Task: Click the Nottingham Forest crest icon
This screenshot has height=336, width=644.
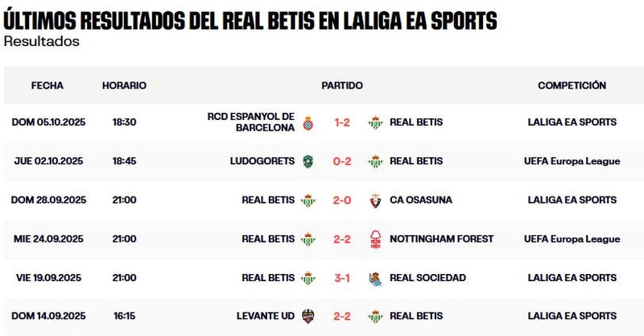Action: (x=374, y=239)
